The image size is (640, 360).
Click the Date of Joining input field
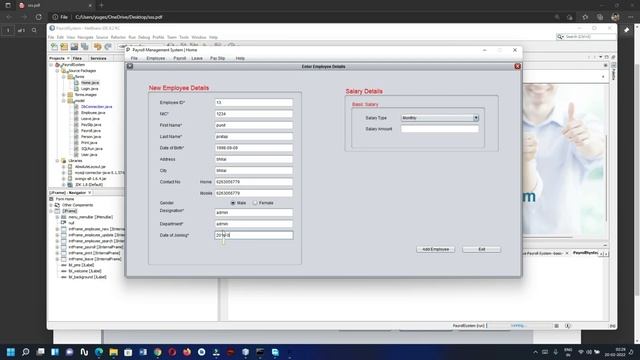[x=253, y=235]
